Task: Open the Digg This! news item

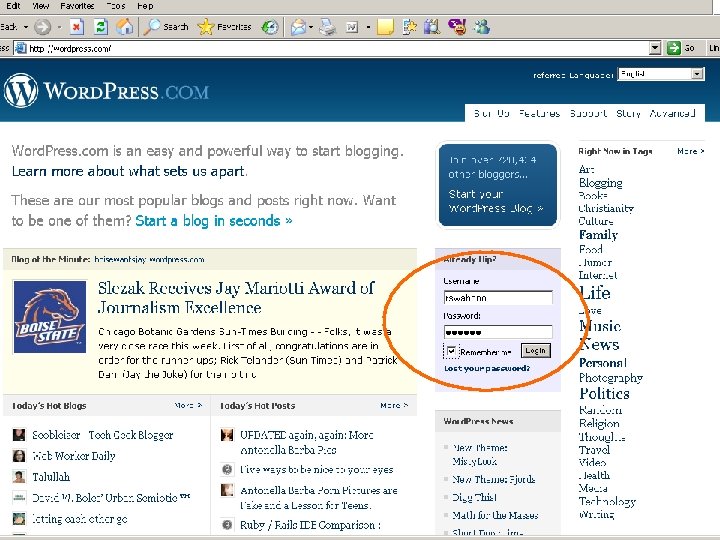Action: click(x=474, y=497)
